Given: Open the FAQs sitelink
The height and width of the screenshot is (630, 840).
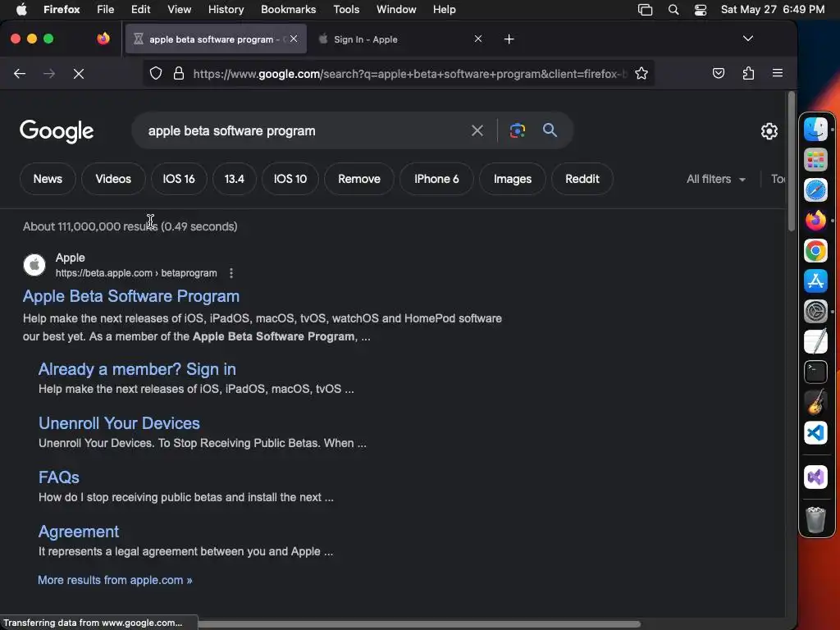Looking at the screenshot, I should coord(59,477).
